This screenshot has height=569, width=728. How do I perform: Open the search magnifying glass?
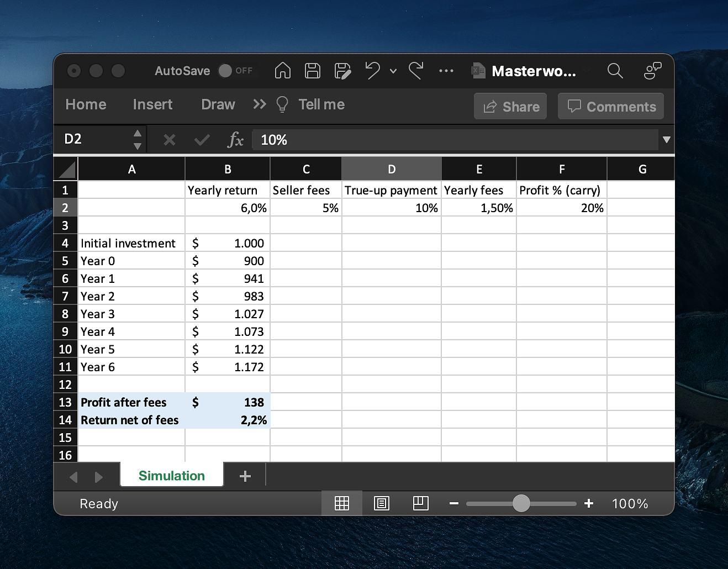615,71
